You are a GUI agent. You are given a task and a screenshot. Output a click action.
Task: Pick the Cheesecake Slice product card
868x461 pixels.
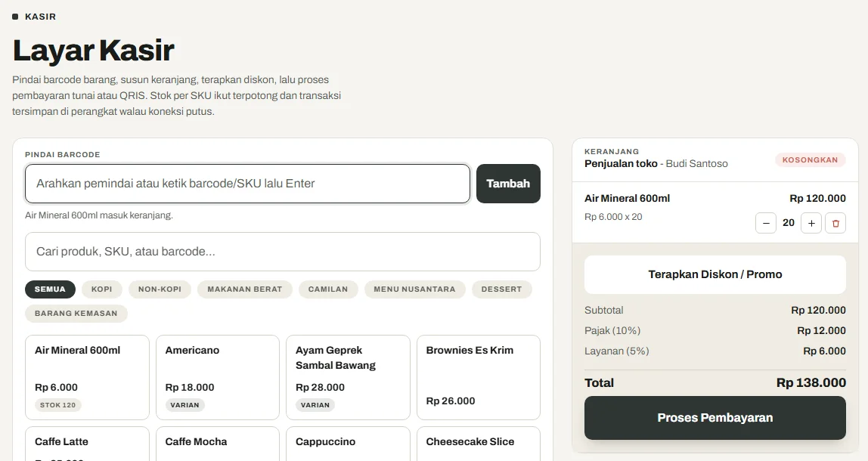point(479,444)
